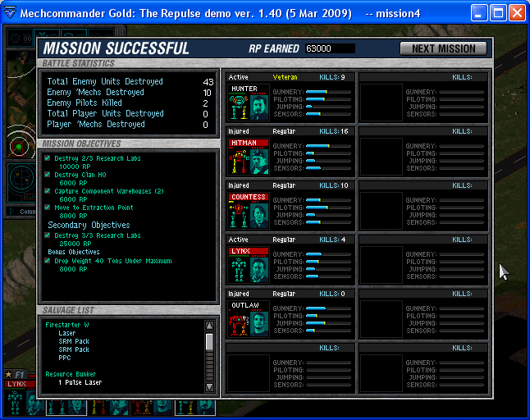Select Hitman's pilot portrait
This screenshot has height=420, width=530.
click(259, 161)
